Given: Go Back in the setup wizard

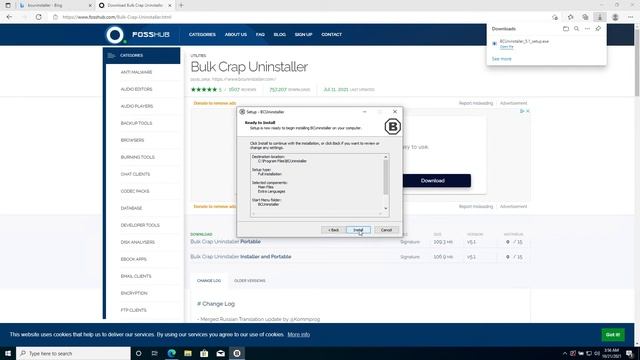Looking at the screenshot, I should 333,230.
